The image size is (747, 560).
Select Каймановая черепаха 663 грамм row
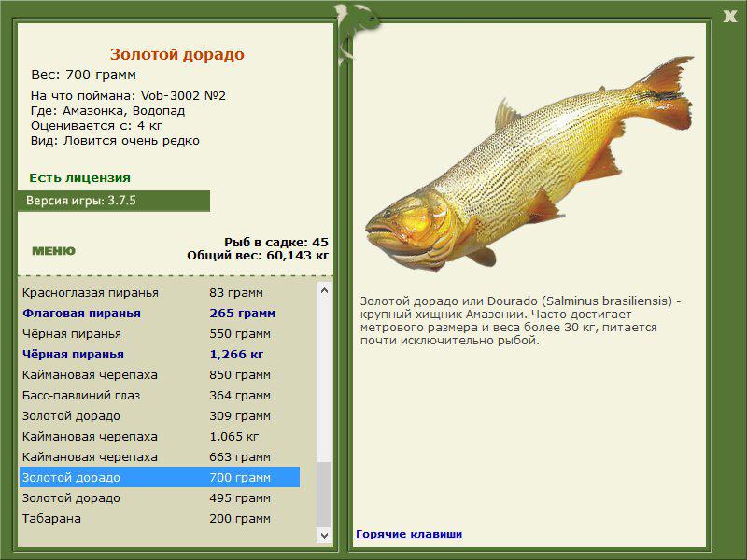160,456
